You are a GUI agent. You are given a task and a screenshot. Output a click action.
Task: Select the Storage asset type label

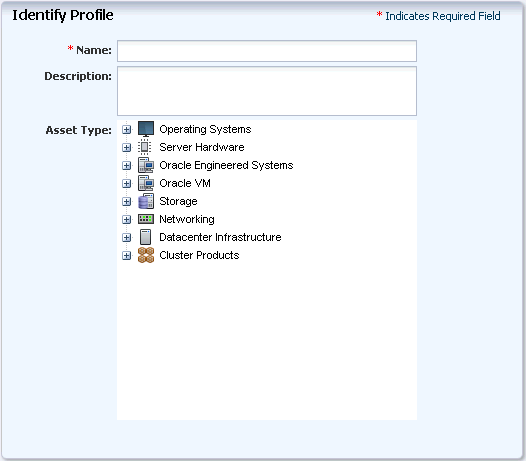(178, 201)
